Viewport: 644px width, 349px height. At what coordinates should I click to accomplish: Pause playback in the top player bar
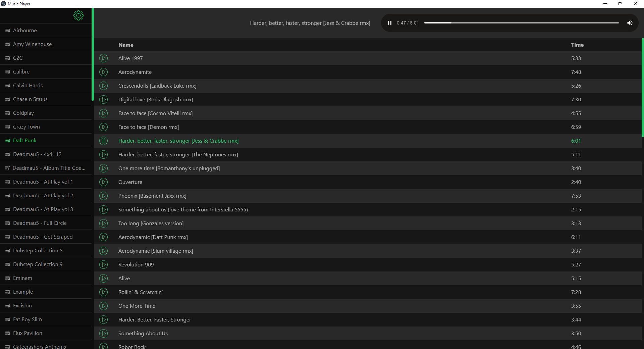point(390,23)
